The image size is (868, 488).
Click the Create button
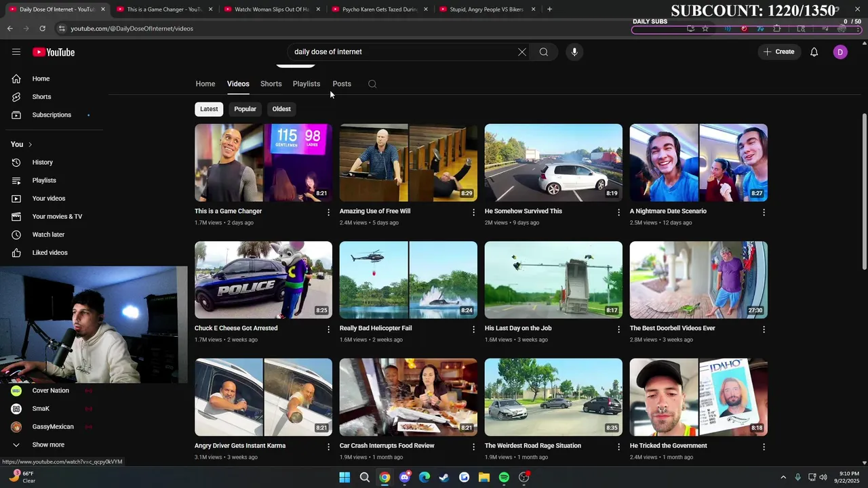[778, 52]
